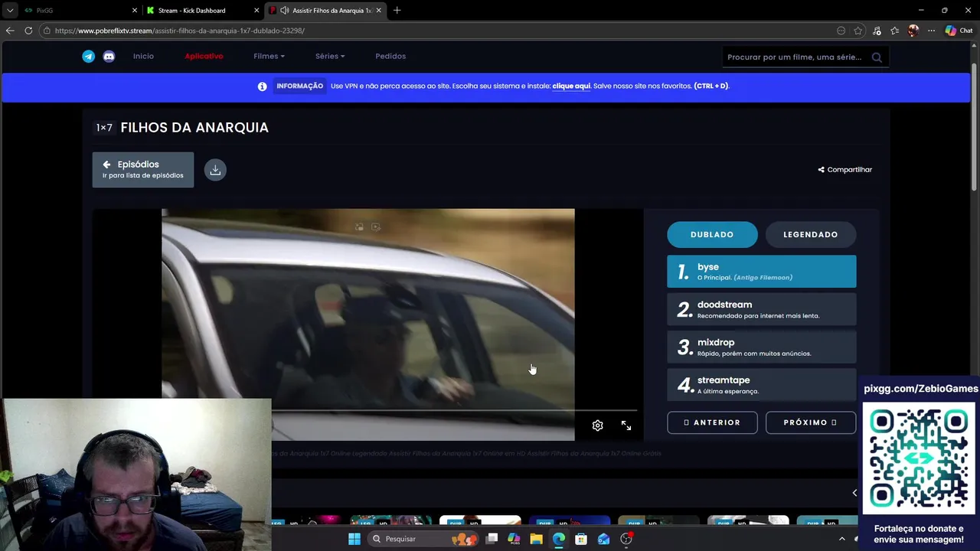980x551 pixels.
Task: Choose the mixdrop player server
Action: [761, 347]
